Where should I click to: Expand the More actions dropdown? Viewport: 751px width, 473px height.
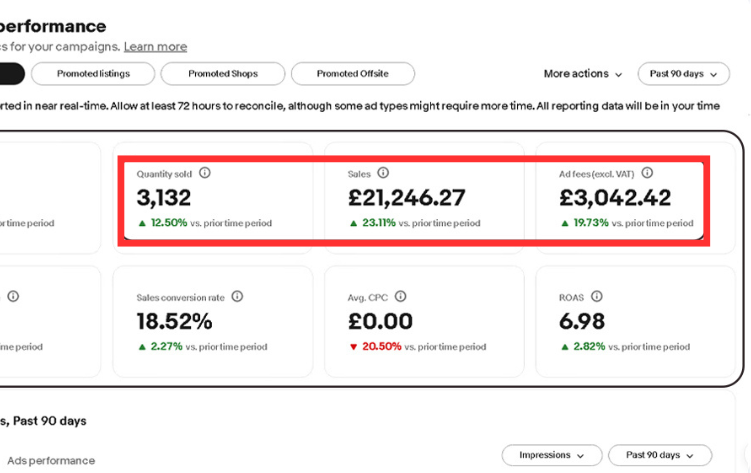click(583, 74)
